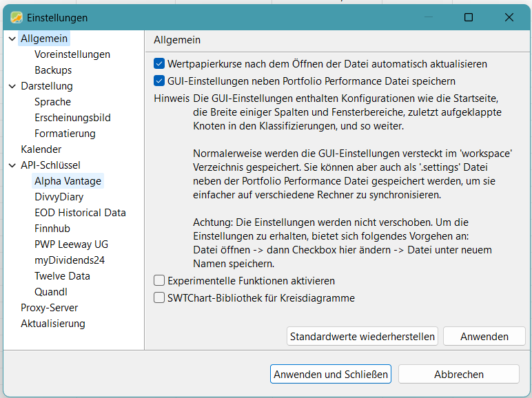Screen dimensions: 532x398
Task: Go to Erscheinungsbild settings
Action: click(72, 118)
